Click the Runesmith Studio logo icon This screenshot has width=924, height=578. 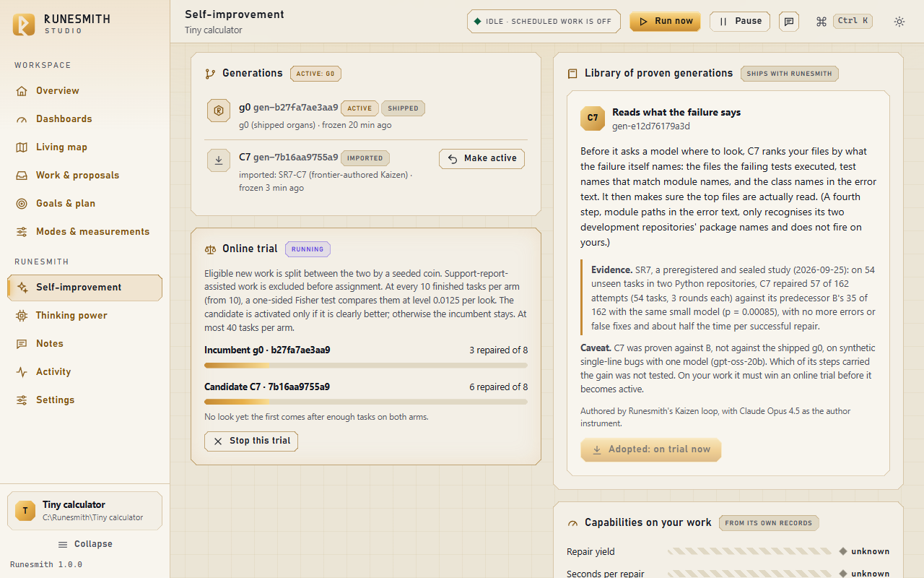24,25
